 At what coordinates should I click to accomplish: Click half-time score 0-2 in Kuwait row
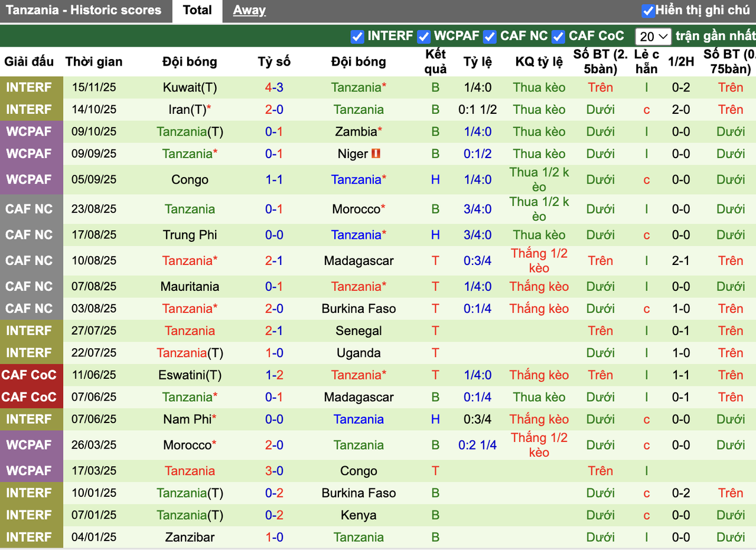coord(681,87)
